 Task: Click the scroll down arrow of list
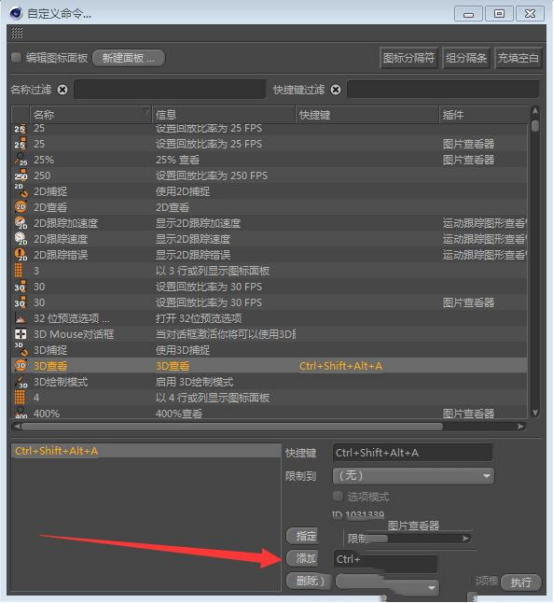pos(535,413)
